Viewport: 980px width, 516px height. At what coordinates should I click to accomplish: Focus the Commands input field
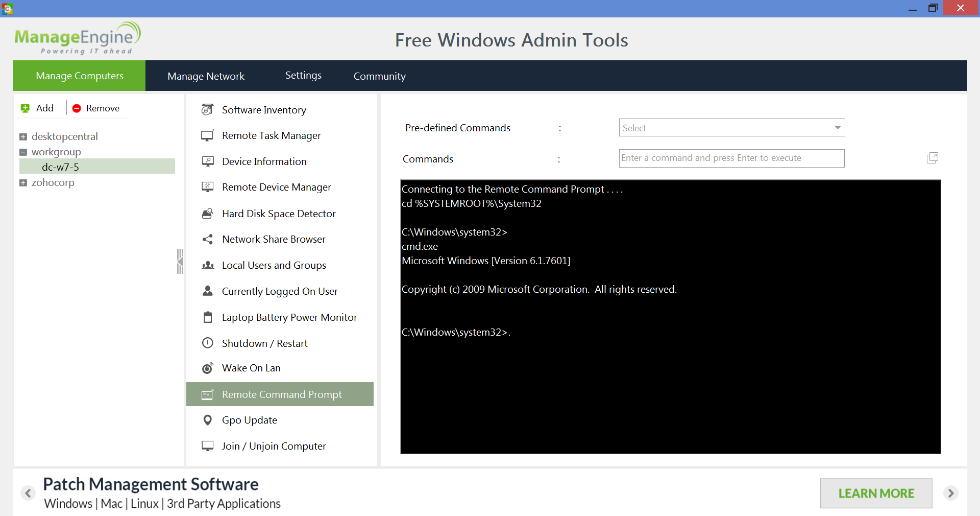click(x=731, y=158)
